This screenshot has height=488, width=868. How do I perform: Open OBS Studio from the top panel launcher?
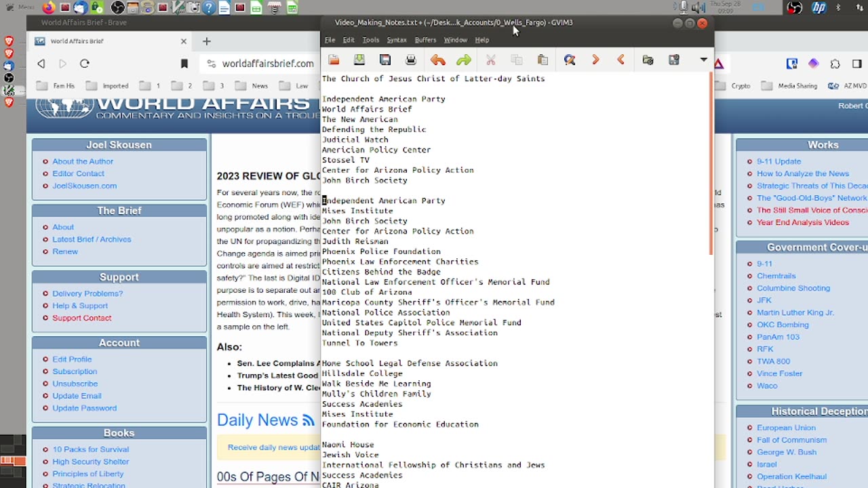coord(117,8)
